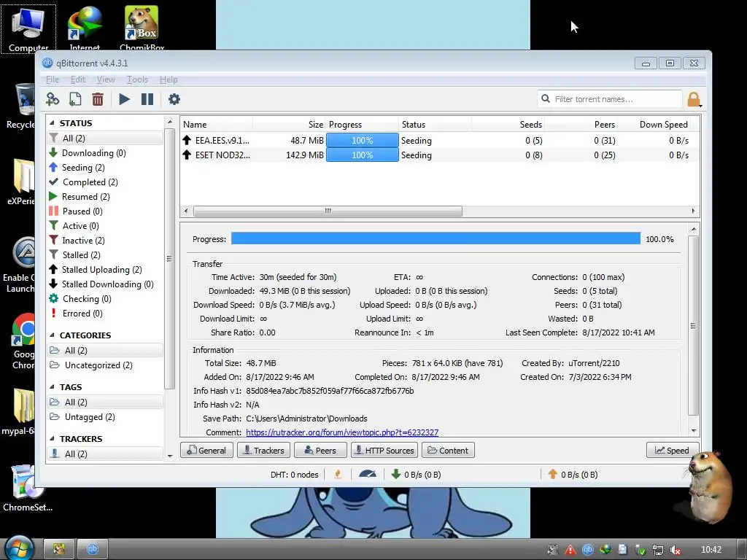Collapse the TAGS section
Viewport: 747px width, 560px height.
(52, 387)
